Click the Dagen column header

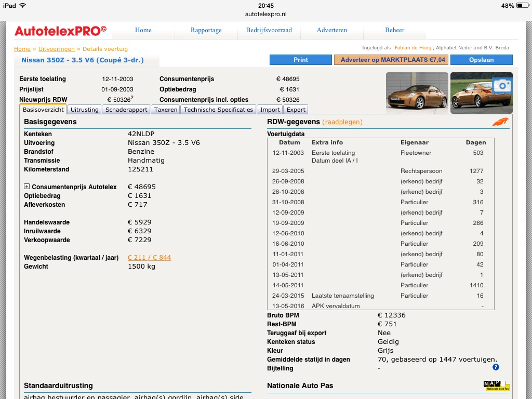click(x=476, y=142)
